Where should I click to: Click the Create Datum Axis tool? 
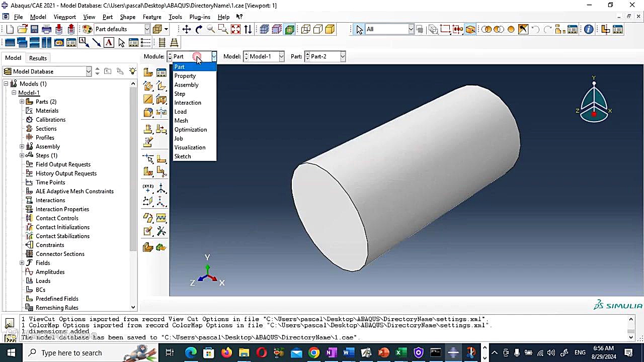(161, 189)
